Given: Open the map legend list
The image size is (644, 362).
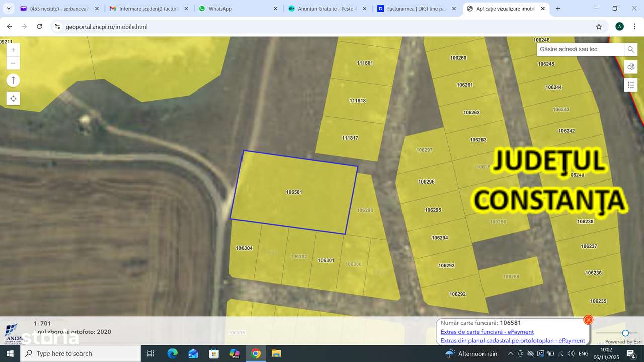Looking at the screenshot, I should [x=631, y=85].
